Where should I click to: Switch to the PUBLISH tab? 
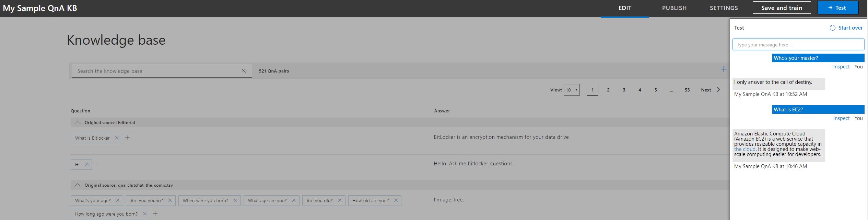[x=674, y=8]
